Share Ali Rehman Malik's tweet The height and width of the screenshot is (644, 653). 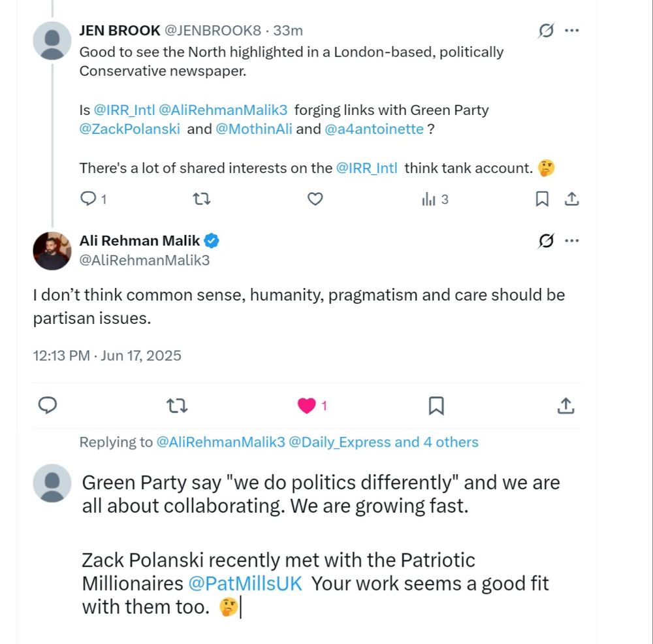(565, 406)
